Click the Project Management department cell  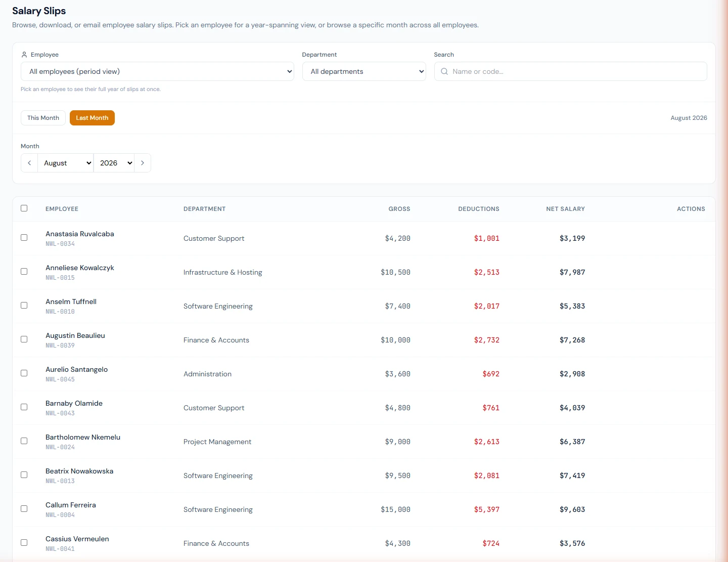point(217,442)
